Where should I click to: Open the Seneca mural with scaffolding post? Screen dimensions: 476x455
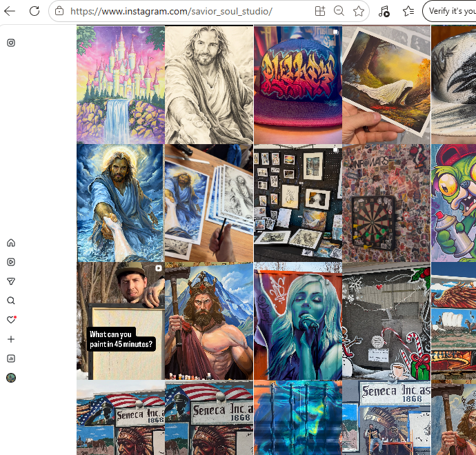(x=386, y=417)
